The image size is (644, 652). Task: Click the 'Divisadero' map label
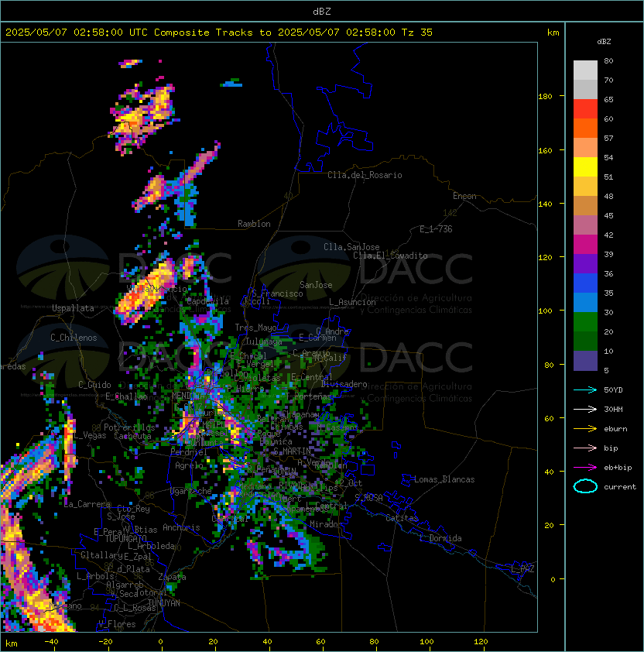344,384
